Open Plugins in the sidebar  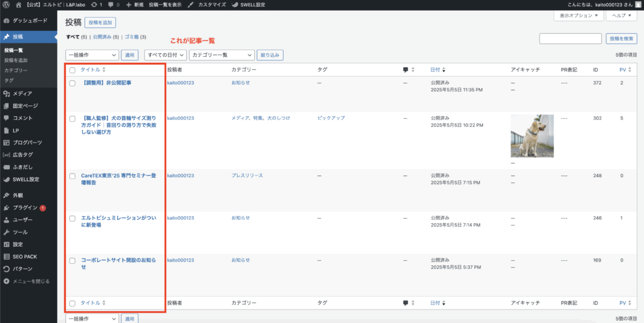24,207
